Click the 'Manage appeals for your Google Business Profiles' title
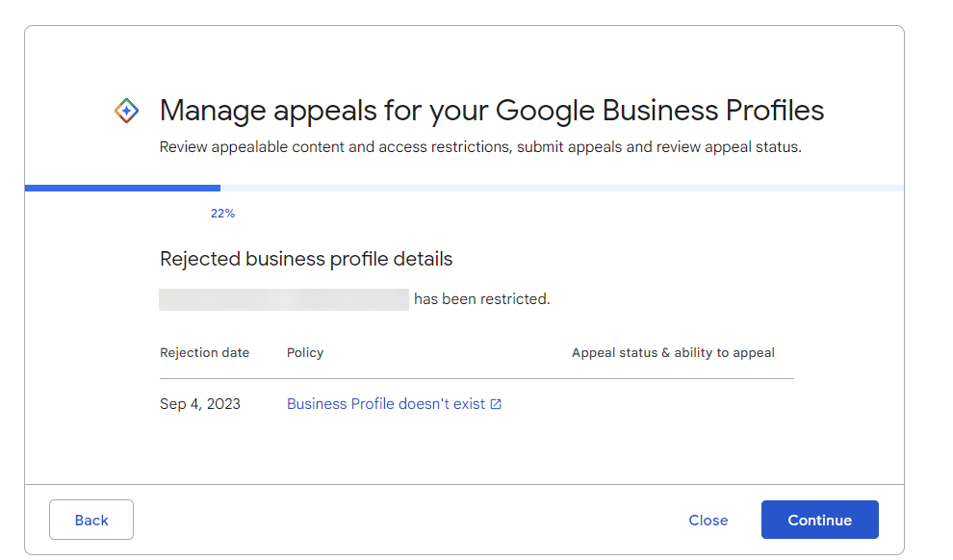The image size is (953, 560). pyautogui.click(x=491, y=111)
